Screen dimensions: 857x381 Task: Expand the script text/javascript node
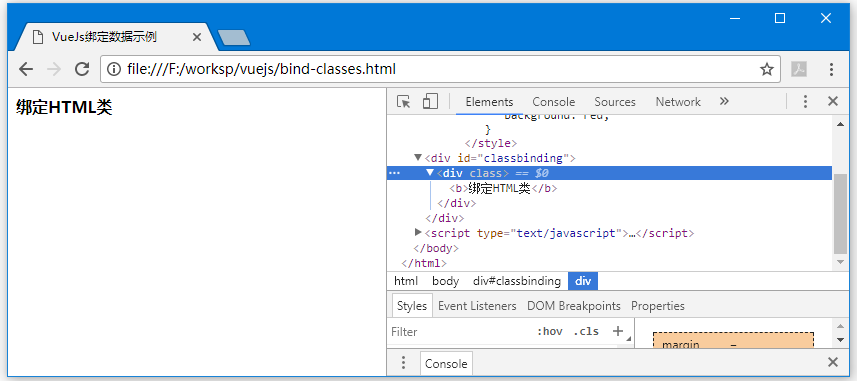click(418, 233)
